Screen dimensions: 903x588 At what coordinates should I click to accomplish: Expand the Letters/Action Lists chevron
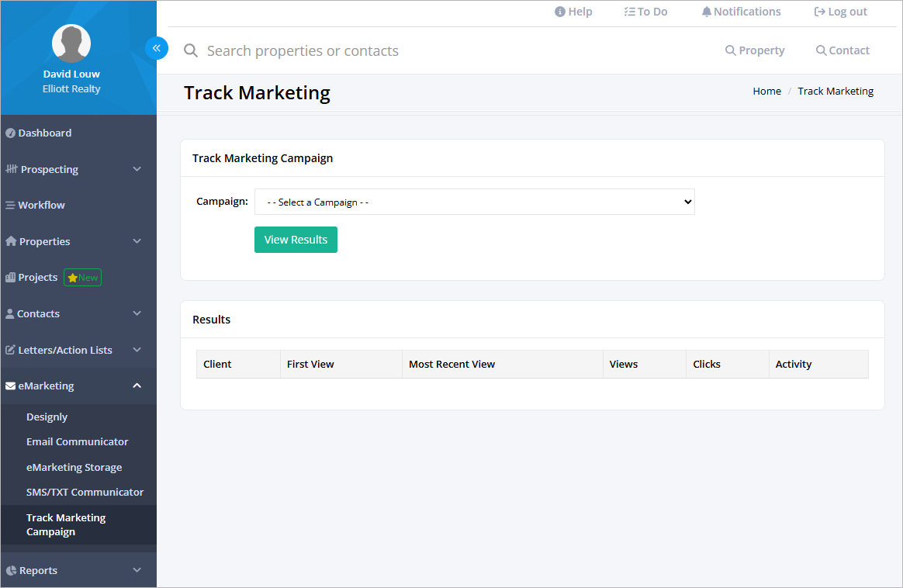[x=137, y=350]
